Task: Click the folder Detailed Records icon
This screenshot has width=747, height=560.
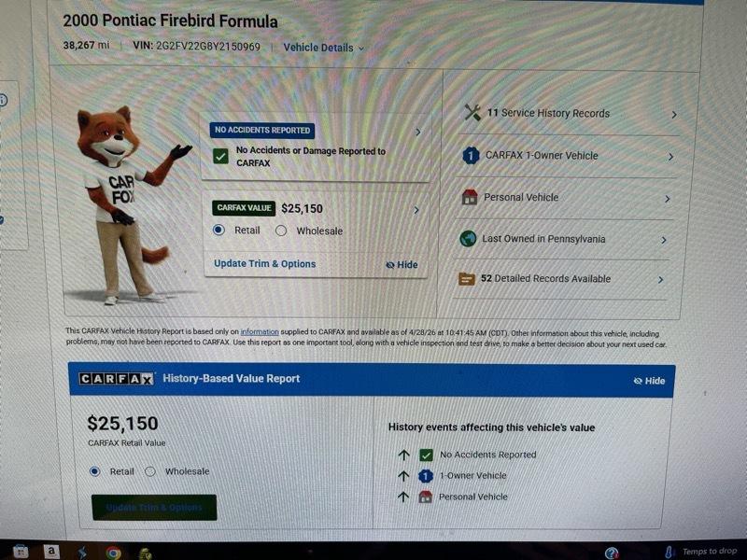Action: [466, 278]
